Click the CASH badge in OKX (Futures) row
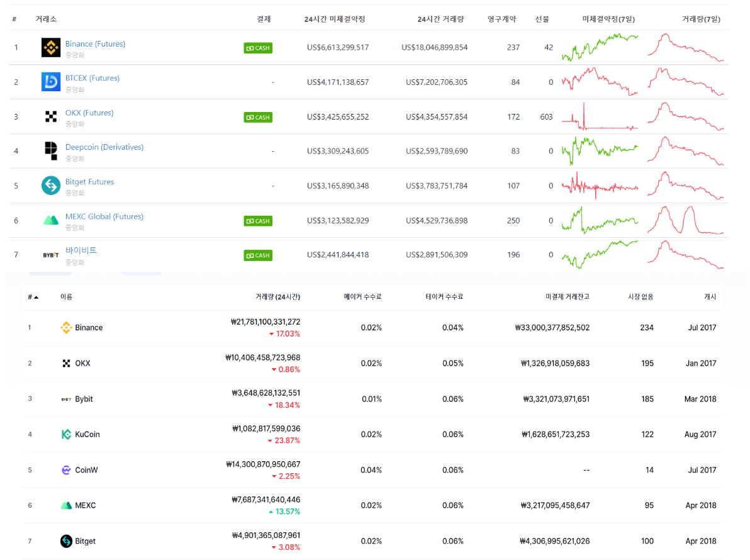Screen dimensions: 750x560 point(258,117)
